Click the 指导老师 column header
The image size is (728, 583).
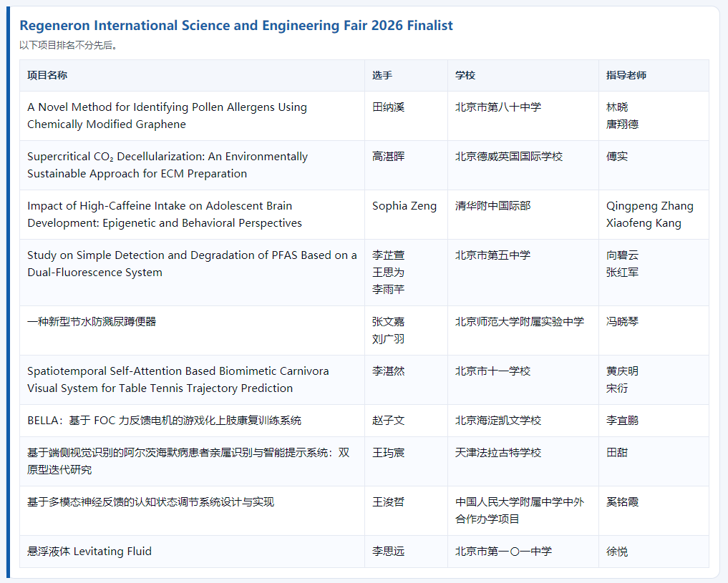tap(626, 75)
